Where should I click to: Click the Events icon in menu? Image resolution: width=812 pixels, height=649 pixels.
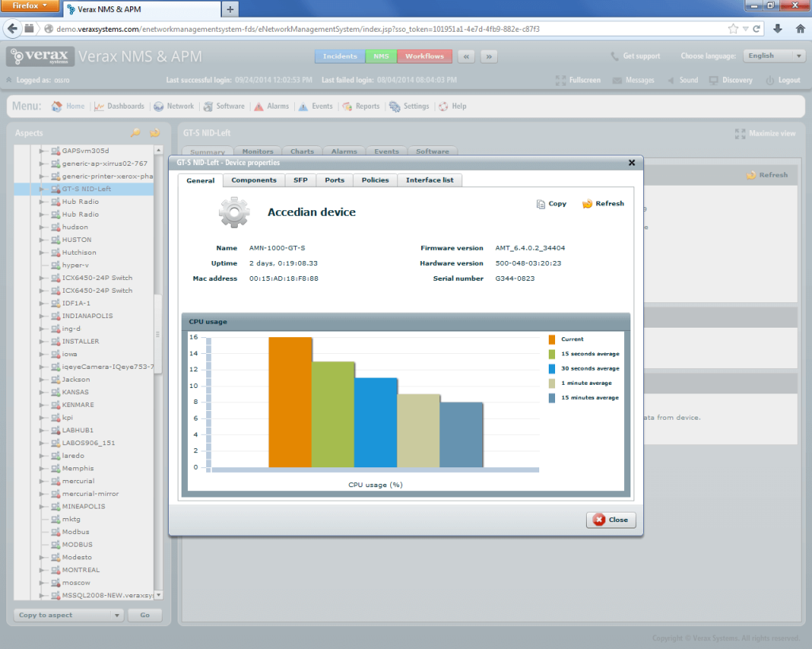click(x=304, y=106)
